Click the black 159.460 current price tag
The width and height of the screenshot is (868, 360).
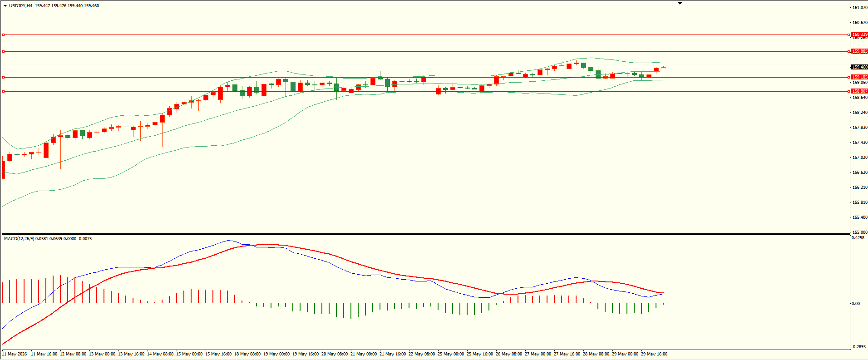point(859,67)
